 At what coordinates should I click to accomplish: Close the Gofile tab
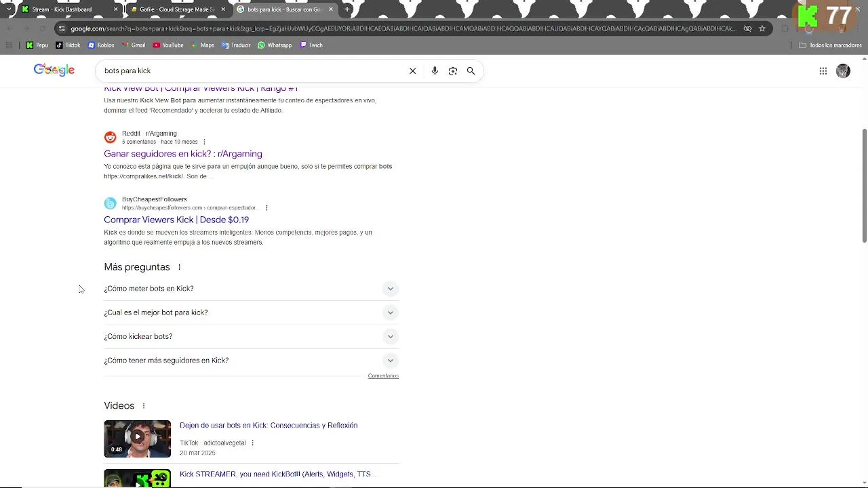point(223,9)
